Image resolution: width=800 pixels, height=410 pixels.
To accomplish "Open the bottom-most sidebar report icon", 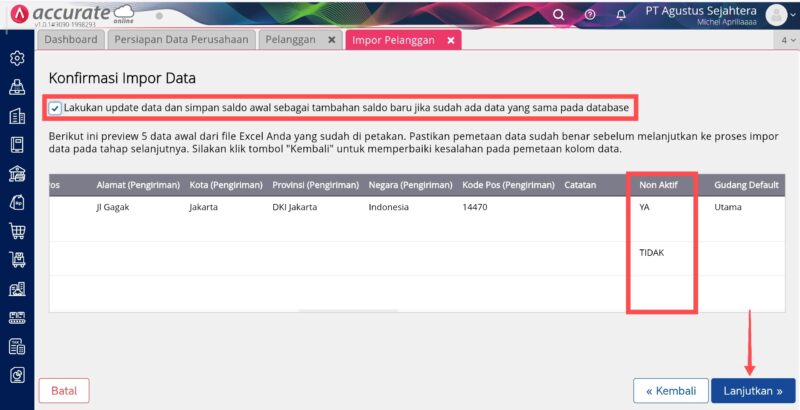I will coord(17,376).
